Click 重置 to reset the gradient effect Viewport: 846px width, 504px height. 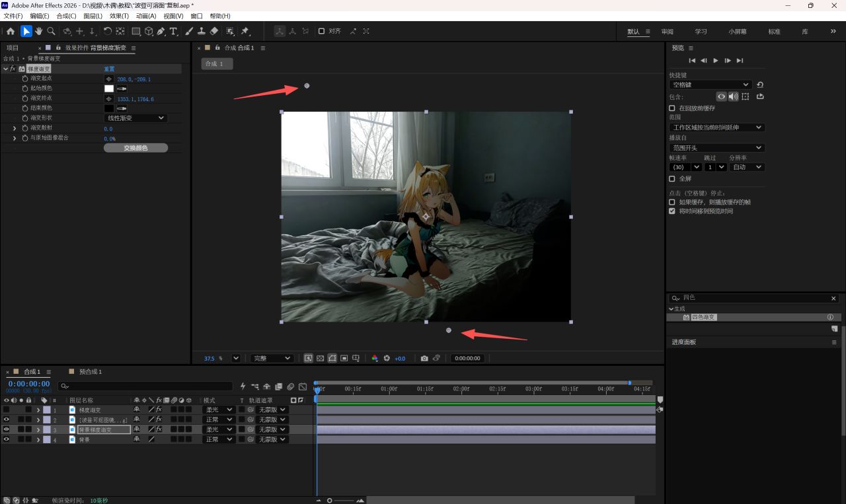click(x=109, y=69)
